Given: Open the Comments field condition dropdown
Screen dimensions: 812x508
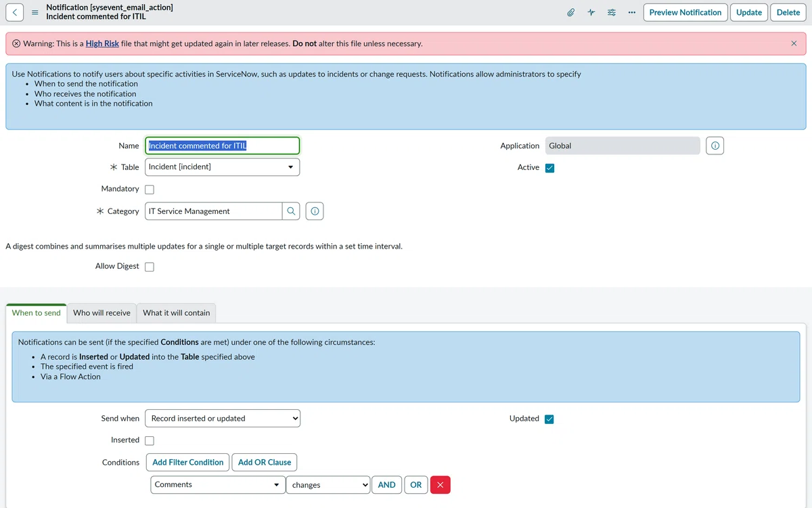Looking at the screenshot, I should point(218,485).
